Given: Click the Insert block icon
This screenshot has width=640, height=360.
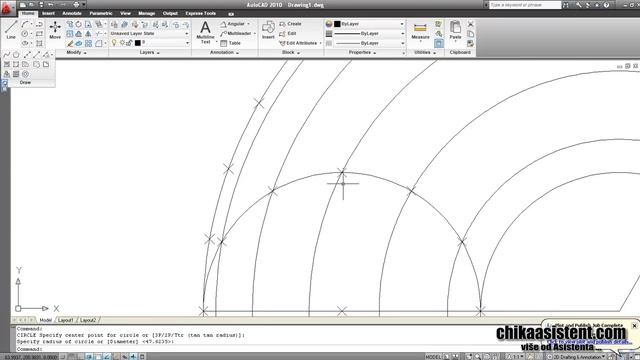Looking at the screenshot, I should (268, 30).
